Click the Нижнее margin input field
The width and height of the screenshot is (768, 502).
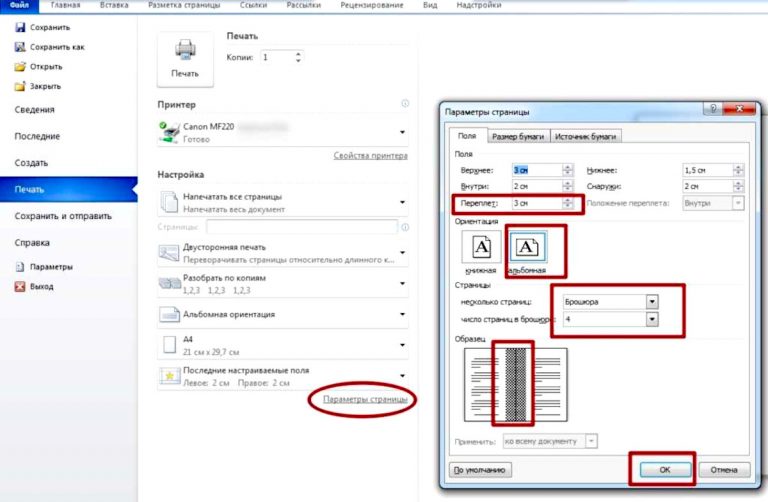[x=708, y=170]
